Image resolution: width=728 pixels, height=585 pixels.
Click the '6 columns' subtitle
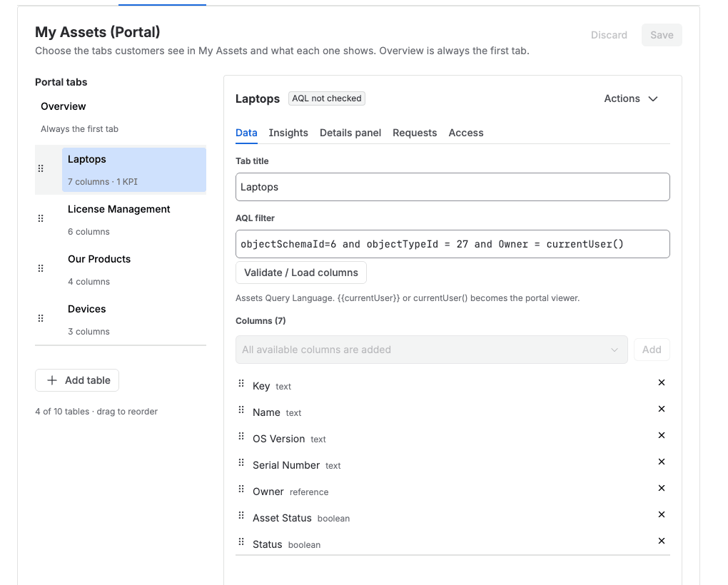89,232
